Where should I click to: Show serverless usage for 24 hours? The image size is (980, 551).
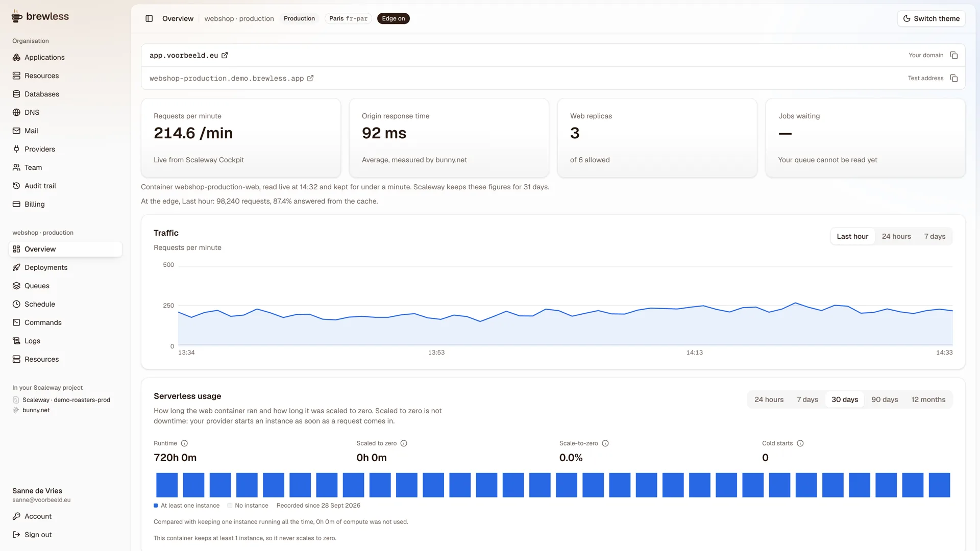click(x=769, y=399)
